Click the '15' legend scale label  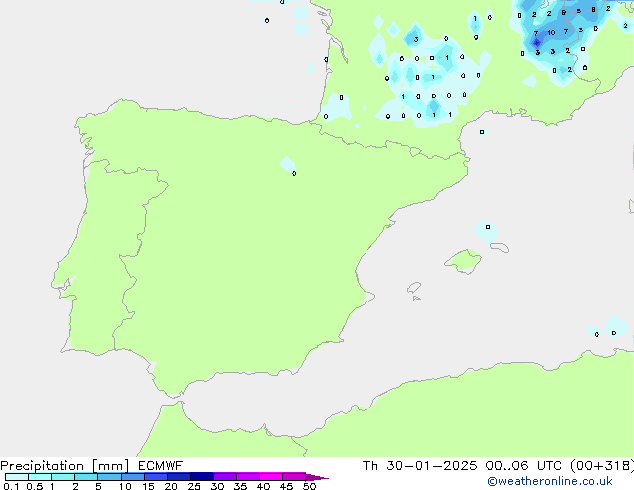click(x=148, y=486)
